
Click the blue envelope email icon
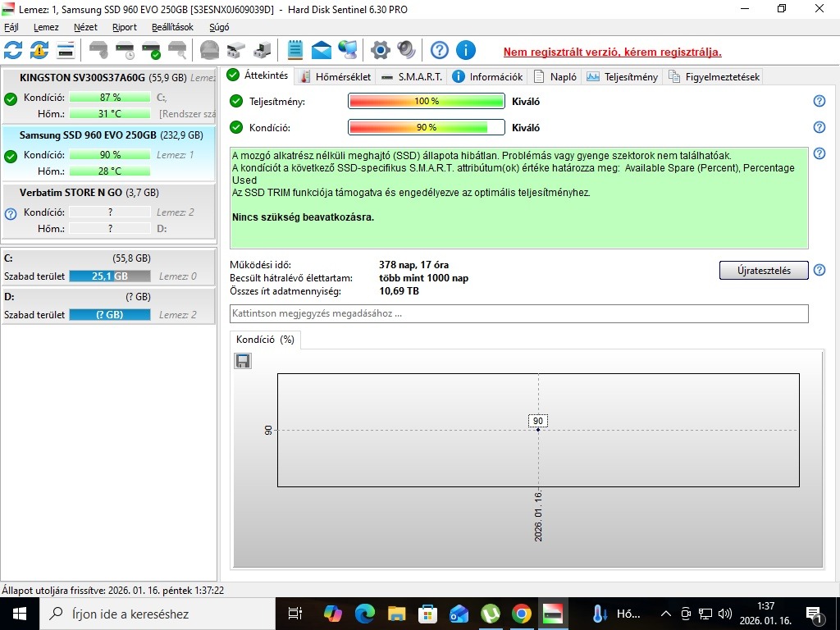(322, 50)
